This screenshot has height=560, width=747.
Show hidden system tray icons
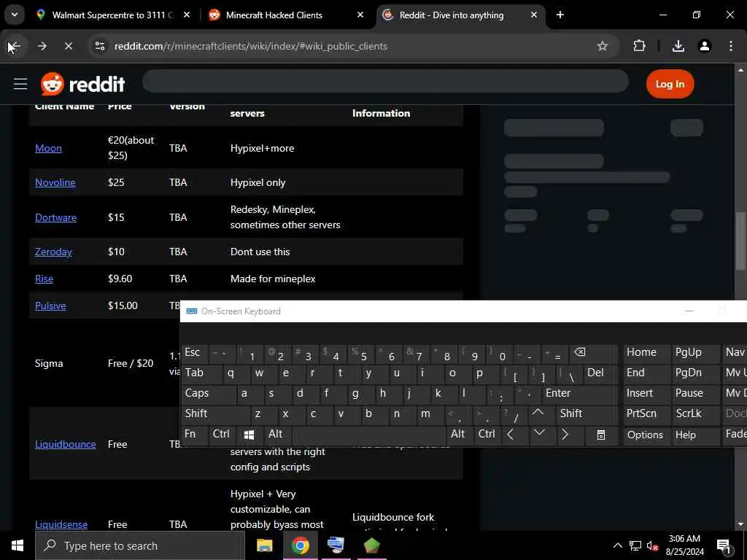[617, 545]
